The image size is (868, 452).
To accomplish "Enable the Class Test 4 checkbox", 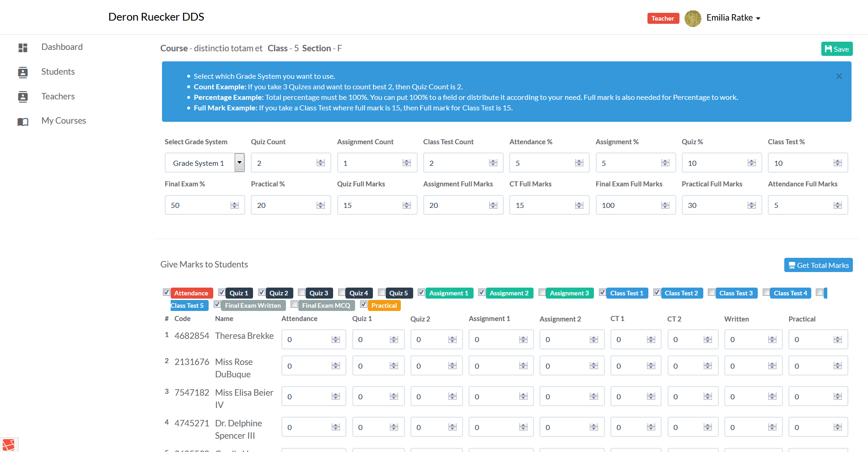I will 766,292.
